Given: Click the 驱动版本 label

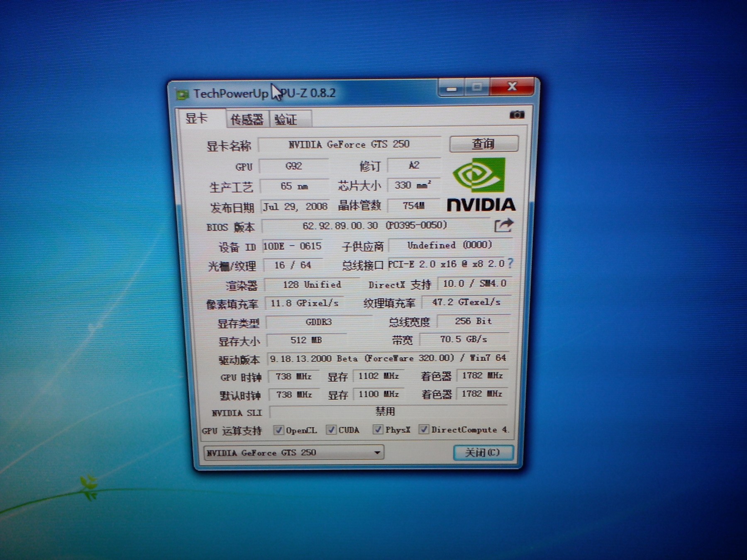Looking at the screenshot, I should point(239,360).
